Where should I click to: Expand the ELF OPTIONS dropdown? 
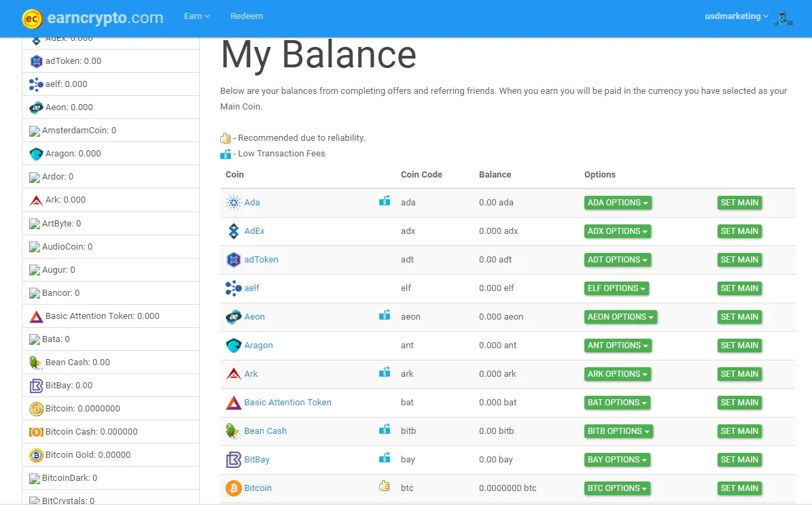click(616, 288)
